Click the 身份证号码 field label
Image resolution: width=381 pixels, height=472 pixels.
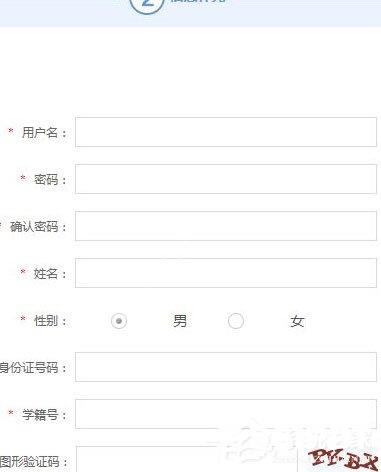pyautogui.click(x=29, y=368)
